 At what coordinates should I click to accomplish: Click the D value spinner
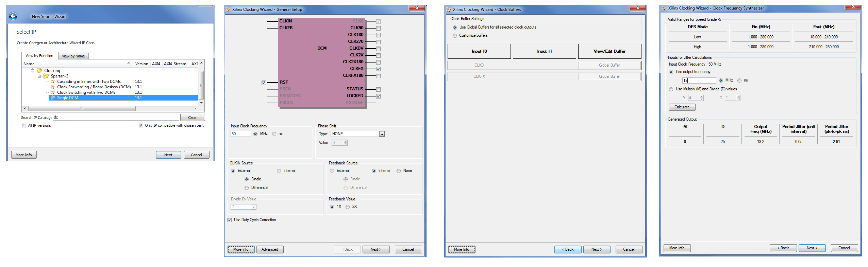tap(738, 98)
